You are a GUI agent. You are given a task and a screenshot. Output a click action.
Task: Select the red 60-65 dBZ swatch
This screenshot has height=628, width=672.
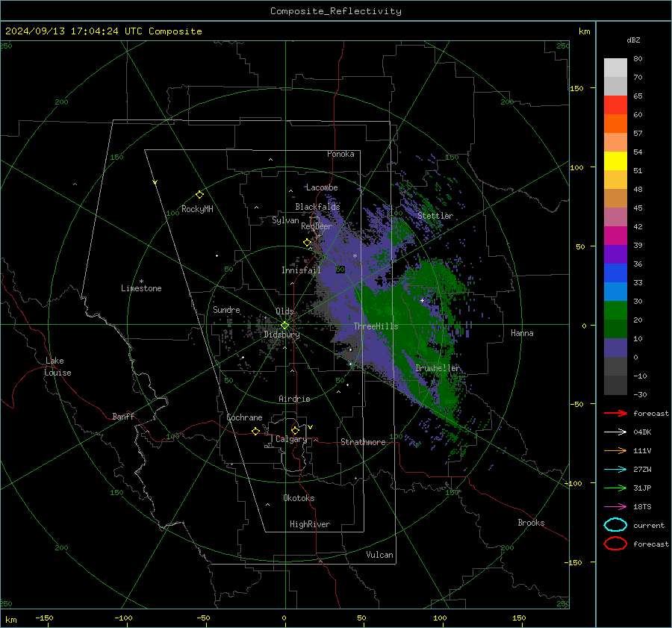click(x=615, y=105)
